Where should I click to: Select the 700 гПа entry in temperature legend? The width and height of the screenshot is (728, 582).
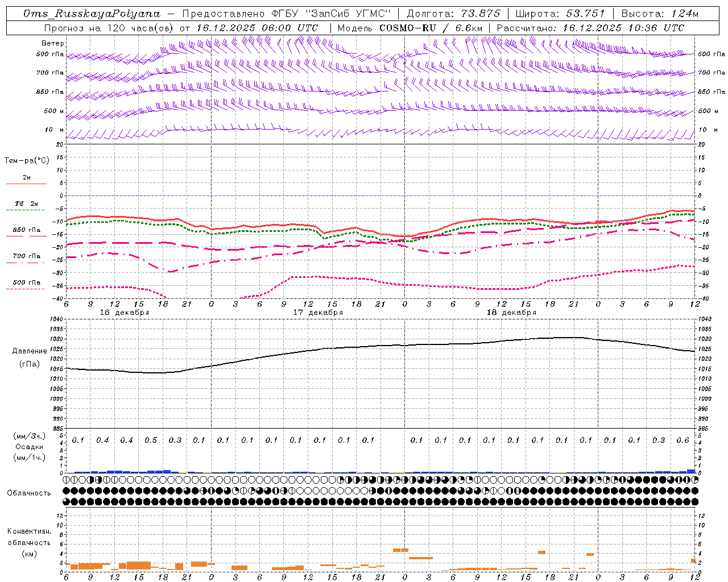click(x=27, y=256)
